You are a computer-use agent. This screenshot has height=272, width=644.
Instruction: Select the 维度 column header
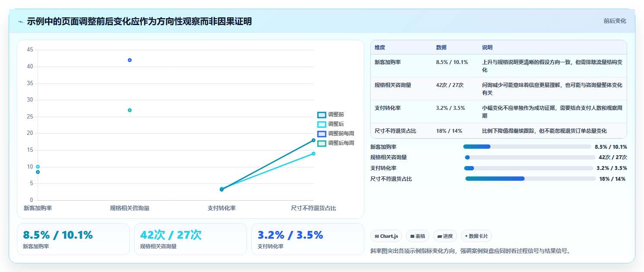(x=380, y=48)
